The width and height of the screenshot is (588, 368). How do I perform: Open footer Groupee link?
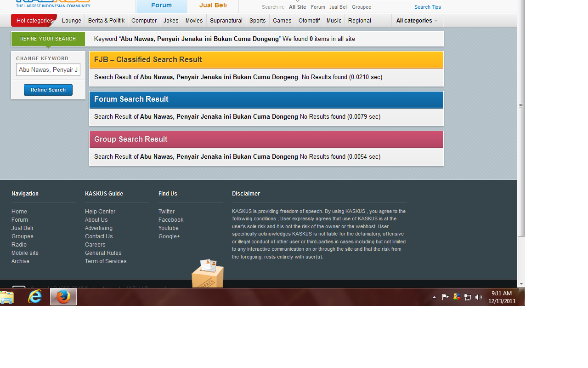coord(23,236)
